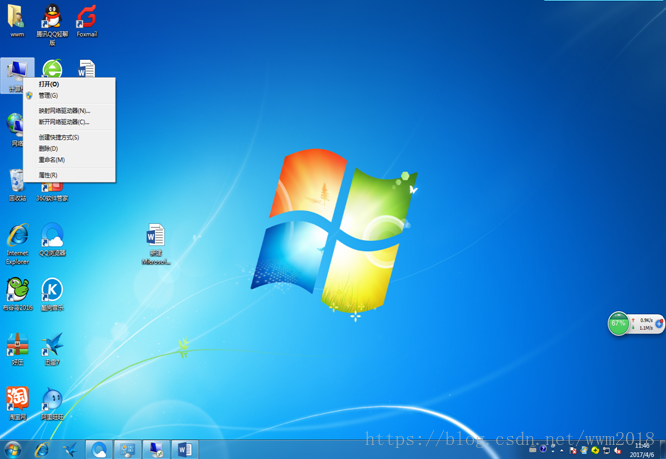Open Internet Explorer pinned on taskbar
666x459 pixels.
pos(42,450)
